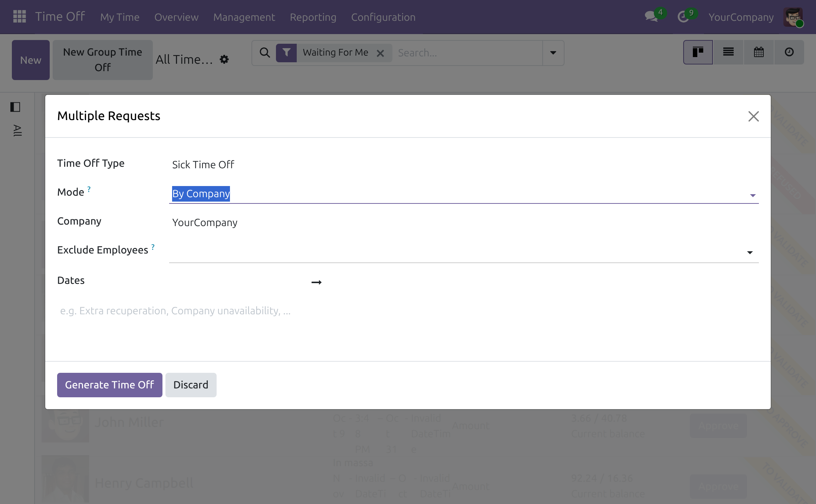Switch to list view

click(x=728, y=52)
